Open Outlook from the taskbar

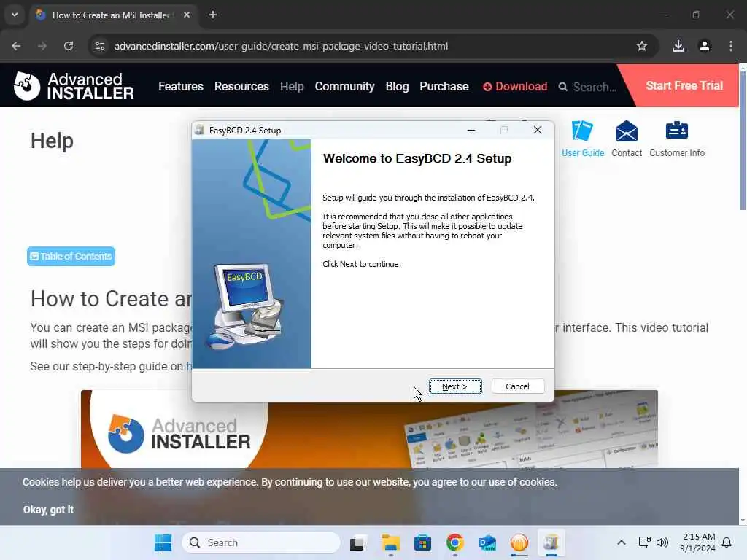coord(487,542)
